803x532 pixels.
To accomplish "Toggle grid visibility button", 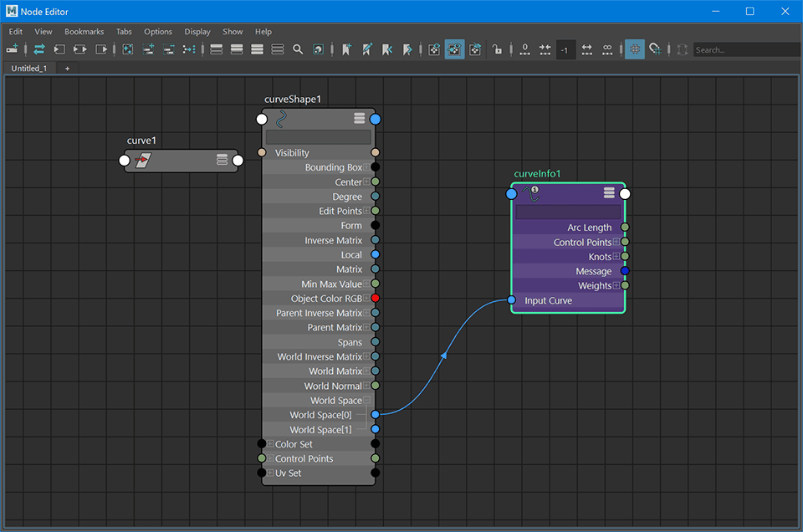I will [x=635, y=50].
